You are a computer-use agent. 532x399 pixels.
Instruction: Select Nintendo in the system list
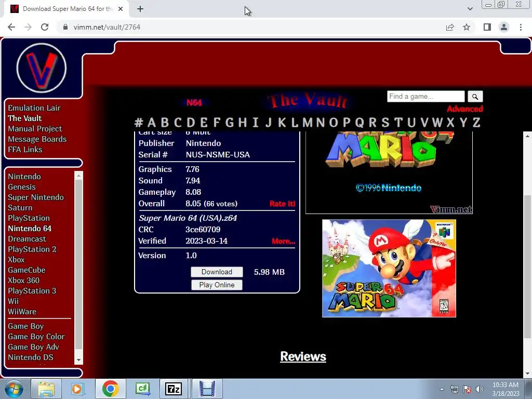point(24,177)
